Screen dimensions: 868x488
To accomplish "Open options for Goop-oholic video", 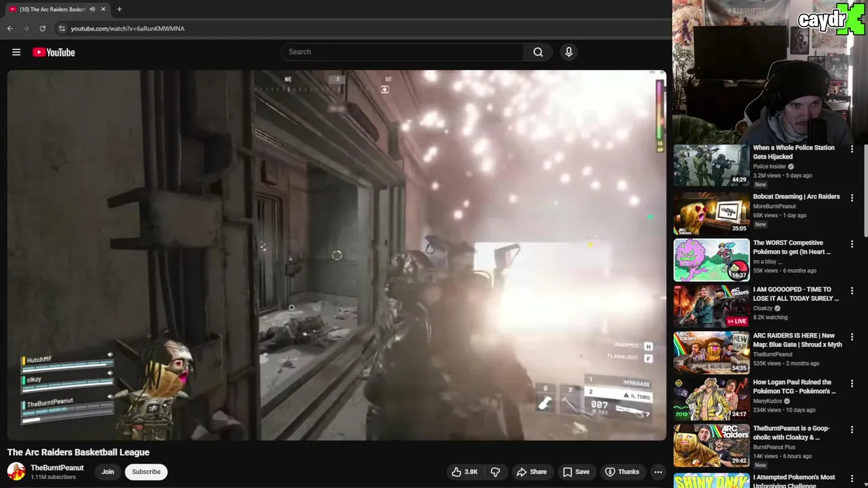I will [852, 429].
